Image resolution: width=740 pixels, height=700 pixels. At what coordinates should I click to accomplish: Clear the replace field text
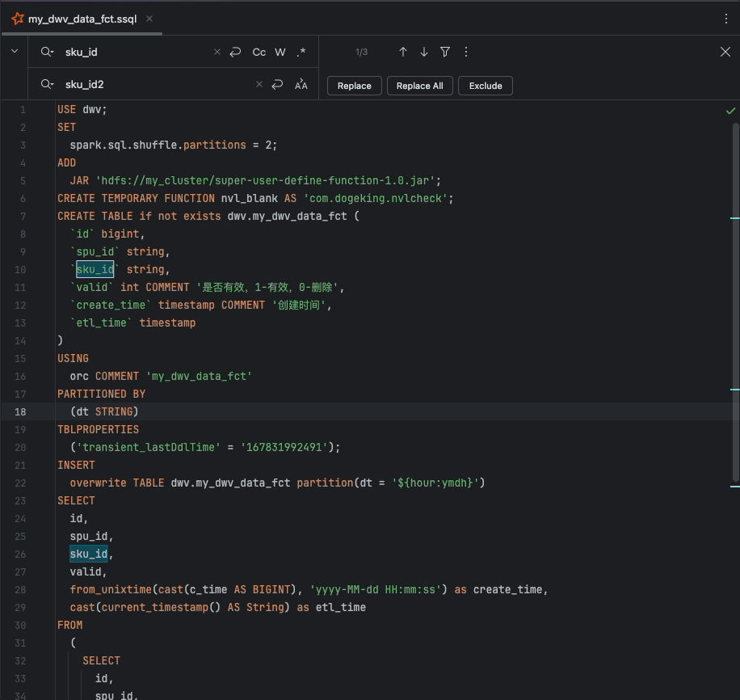click(259, 85)
